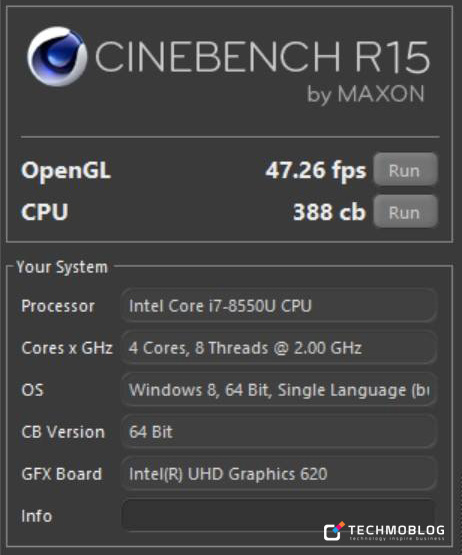Screen dimensions: 462x555
Task: Click the Cores x GHz value field
Action: tap(279, 348)
